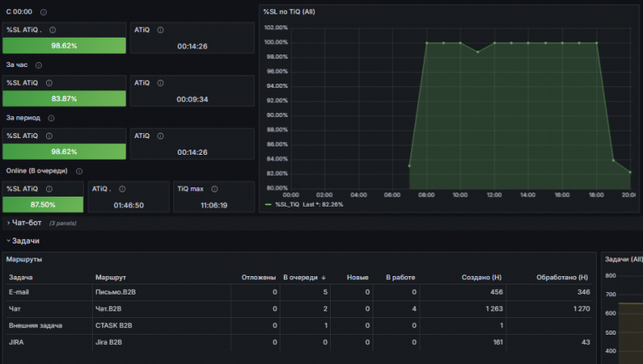Image resolution: width=643 pixels, height=364 pixels.
Task: Click value 1 270 in Чат row
Action: pyautogui.click(x=582, y=309)
